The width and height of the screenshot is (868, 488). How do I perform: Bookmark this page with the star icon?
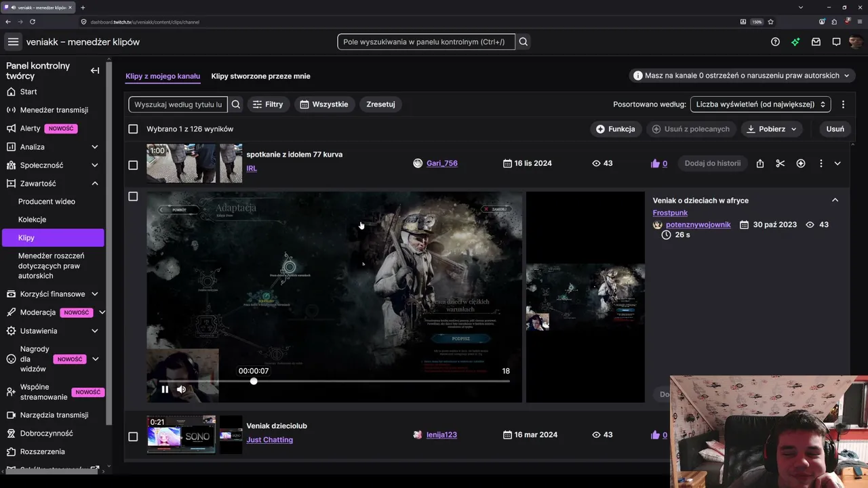pyautogui.click(x=770, y=22)
